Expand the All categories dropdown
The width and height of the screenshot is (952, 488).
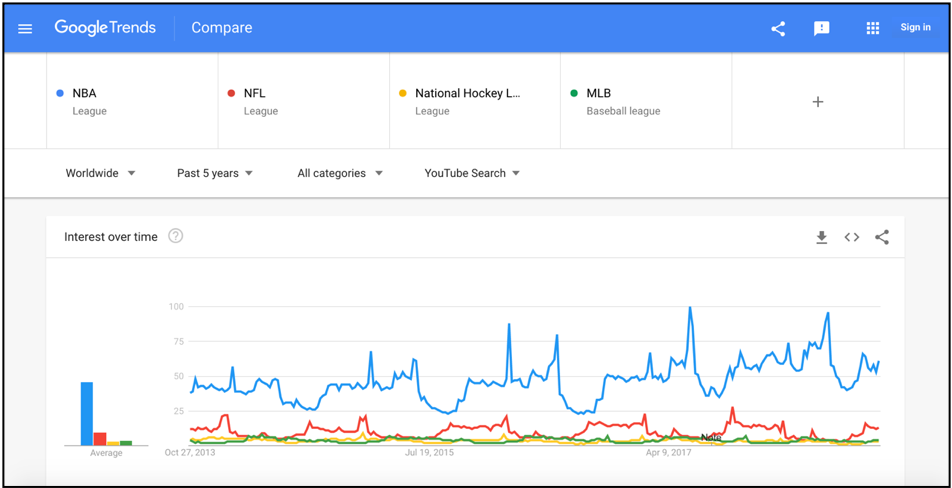[340, 173]
